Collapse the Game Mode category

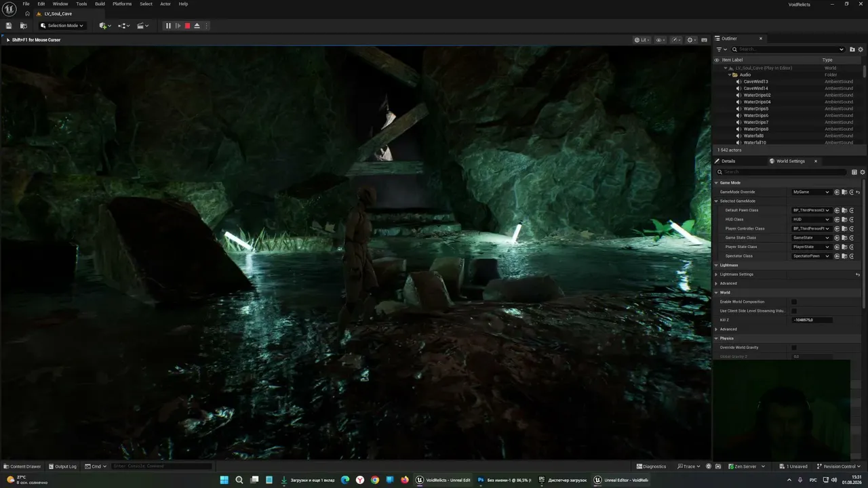click(717, 183)
